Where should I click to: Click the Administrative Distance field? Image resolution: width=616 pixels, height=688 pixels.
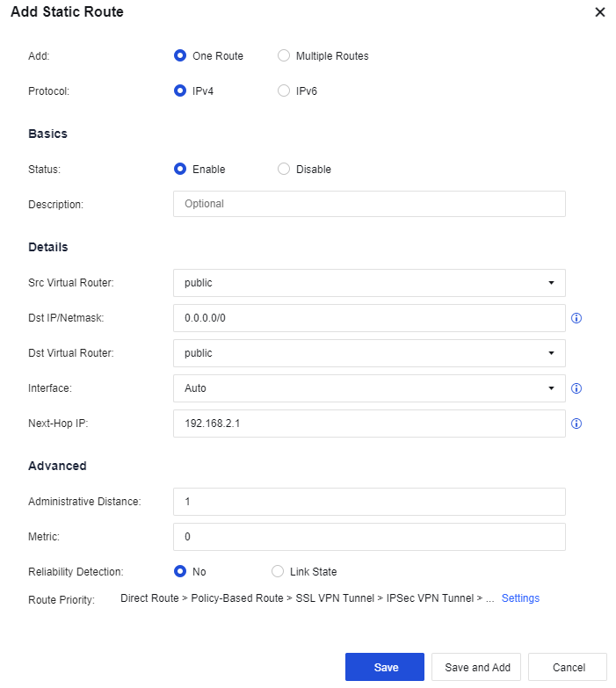coord(369,502)
